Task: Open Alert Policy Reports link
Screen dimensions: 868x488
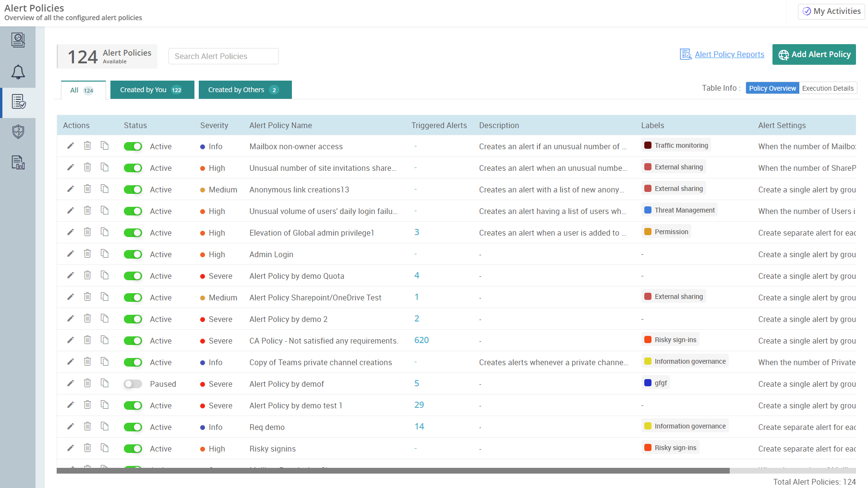Action: [729, 54]
